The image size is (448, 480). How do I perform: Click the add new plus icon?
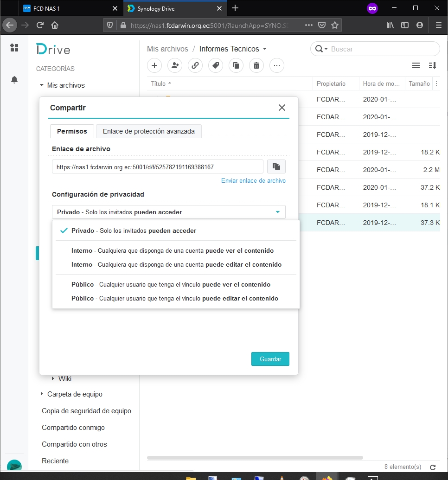pyautogui.click(x=154, y=65)
